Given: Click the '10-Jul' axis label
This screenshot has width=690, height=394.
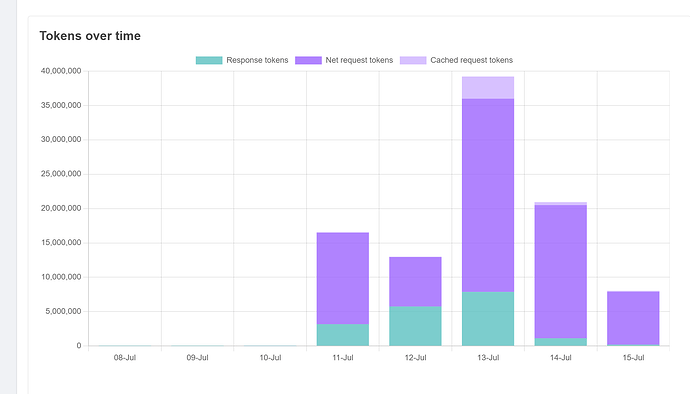Looking at the screenshot, I should pos(270,357).
